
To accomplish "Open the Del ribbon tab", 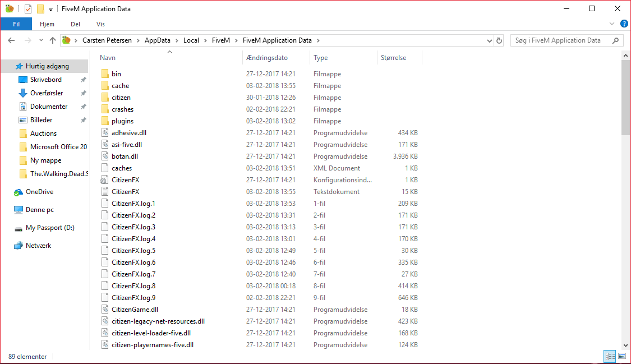I will point(75,24).
